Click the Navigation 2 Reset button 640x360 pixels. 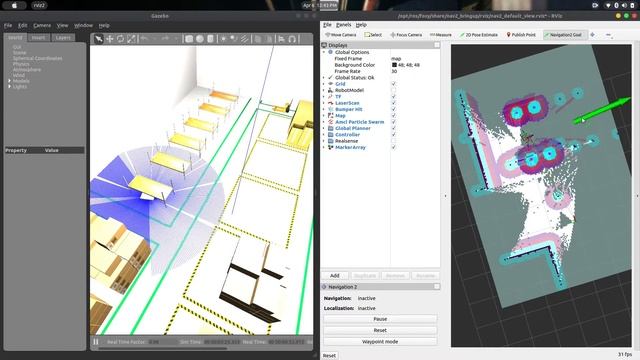[x=380, y=330]
